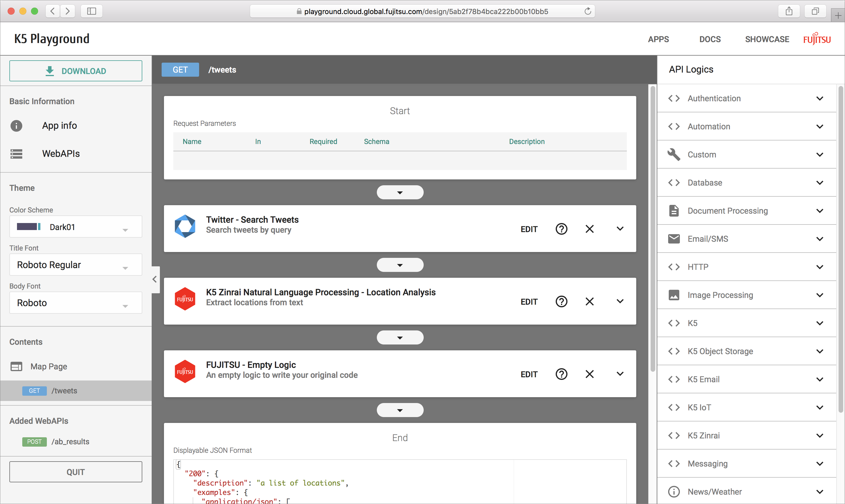Viewport: 845px width, 504px height.
Task: Expand the Automation category
Action: click(x=820, y=127)
